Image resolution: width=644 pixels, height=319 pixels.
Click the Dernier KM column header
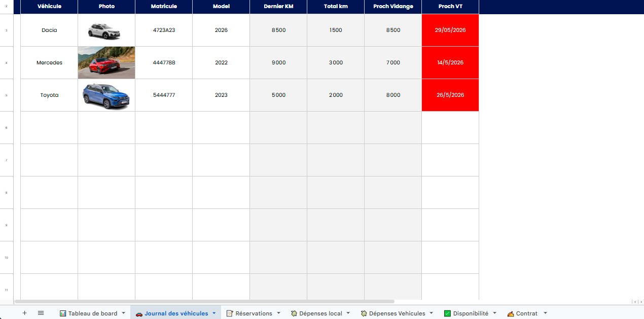[x=278, y=7]
